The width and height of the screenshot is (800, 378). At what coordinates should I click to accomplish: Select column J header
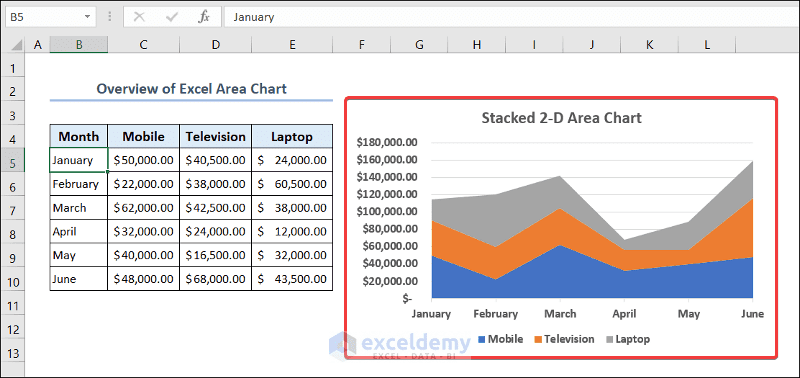click(x=592, y=45)
